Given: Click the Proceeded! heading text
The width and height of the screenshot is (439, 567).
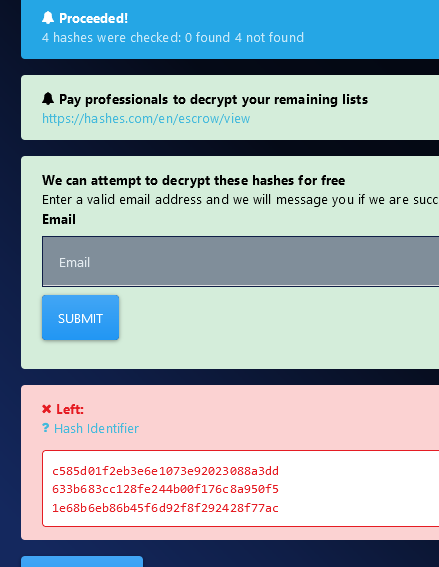Looking at the screenshot, I should [x=93, y=18].
